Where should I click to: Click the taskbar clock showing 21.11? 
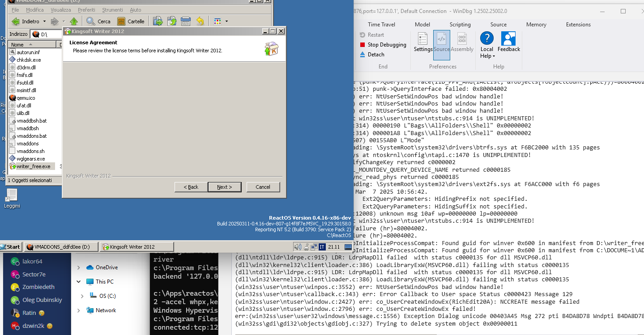click(x=334, y=246)
